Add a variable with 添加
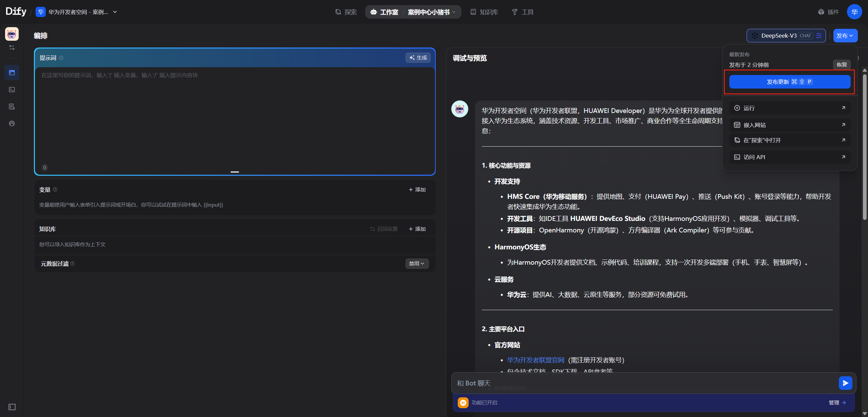Image resolution: width=868 pixels, height=417 pixels. [x=417, y=190]
